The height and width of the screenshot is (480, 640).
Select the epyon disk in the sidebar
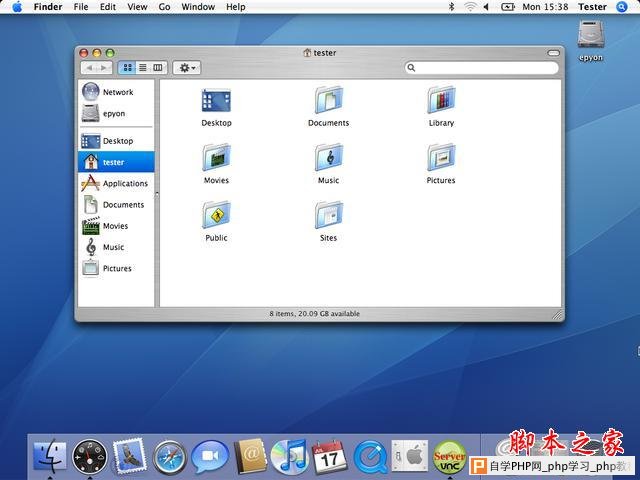point(116,113)
